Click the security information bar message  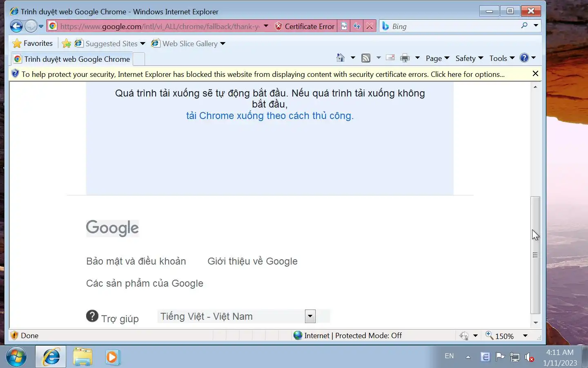[263, 74]
